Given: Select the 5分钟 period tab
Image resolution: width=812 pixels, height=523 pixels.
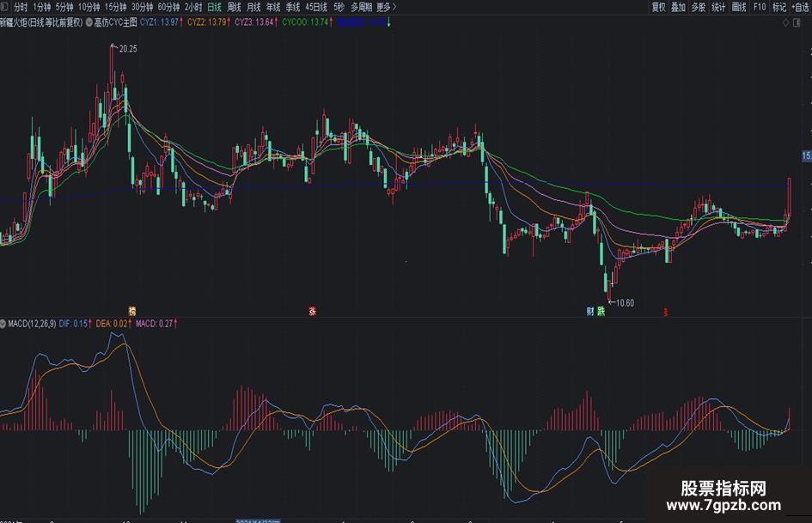Looking at the screenshot, I should coord(64,7).
